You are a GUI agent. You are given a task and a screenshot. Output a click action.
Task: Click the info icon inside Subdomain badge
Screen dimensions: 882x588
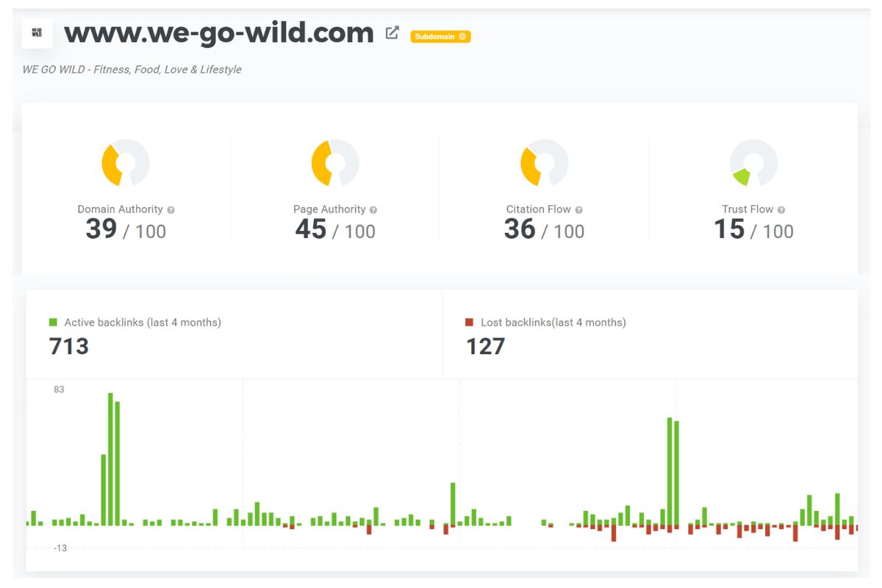(462, 36)
